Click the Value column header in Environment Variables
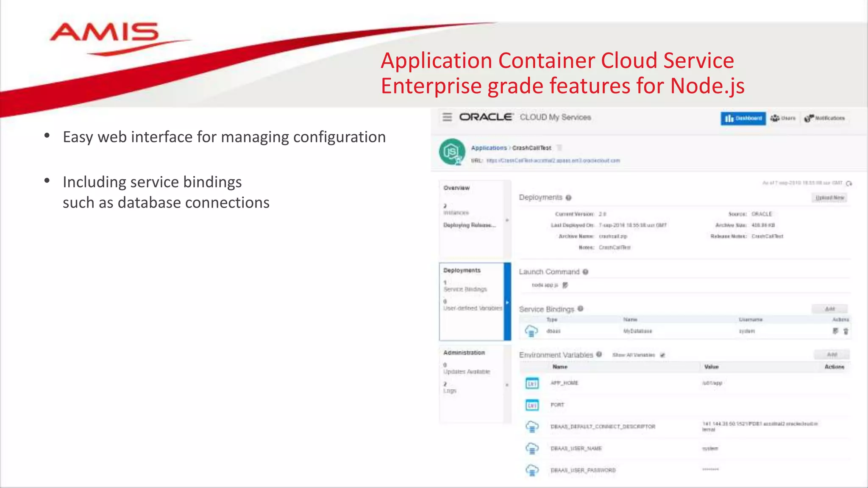The width and height of the screenshot is (868, 488). coord(711,367)
